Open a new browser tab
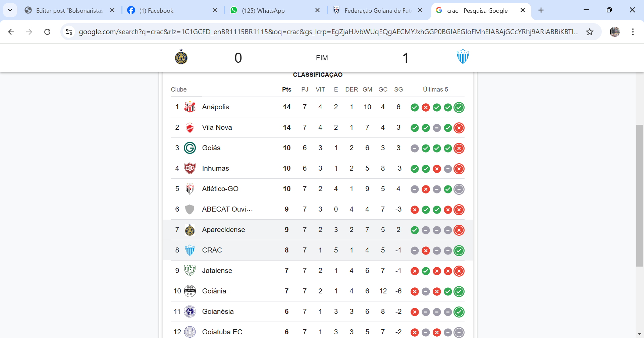Image resolution: width=644 pixels, height=338 pixels. pyautogui.click(x=541, y=10)
